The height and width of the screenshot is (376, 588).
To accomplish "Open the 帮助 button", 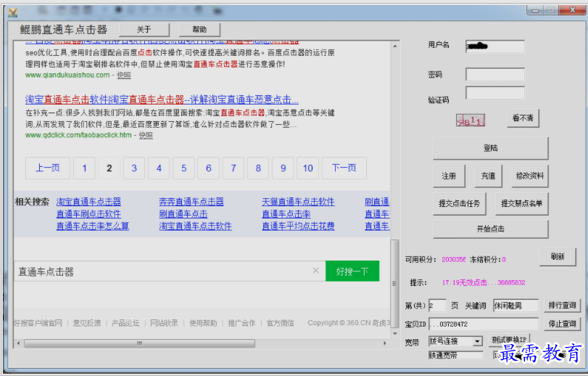I will pos(199,30).
